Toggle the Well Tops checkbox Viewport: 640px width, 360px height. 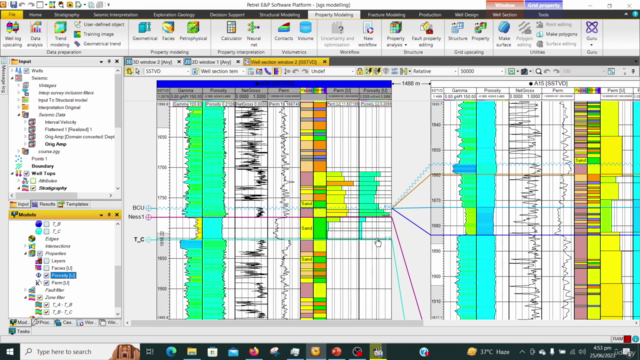click(27, 173)
